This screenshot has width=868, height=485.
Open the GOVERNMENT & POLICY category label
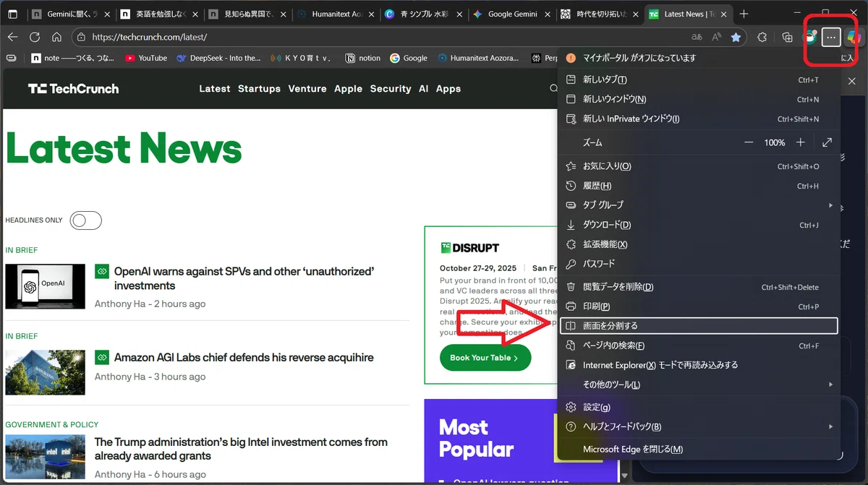[x=52, y=425]
